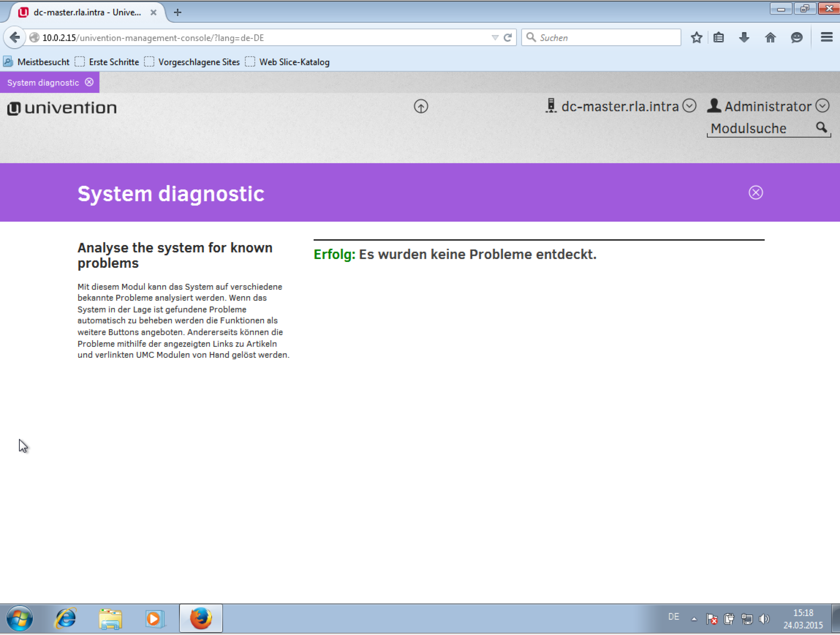Go to Firefox home page icon
Screen dimensions: 840x635
pyautogui.click(x=770, y=38)
